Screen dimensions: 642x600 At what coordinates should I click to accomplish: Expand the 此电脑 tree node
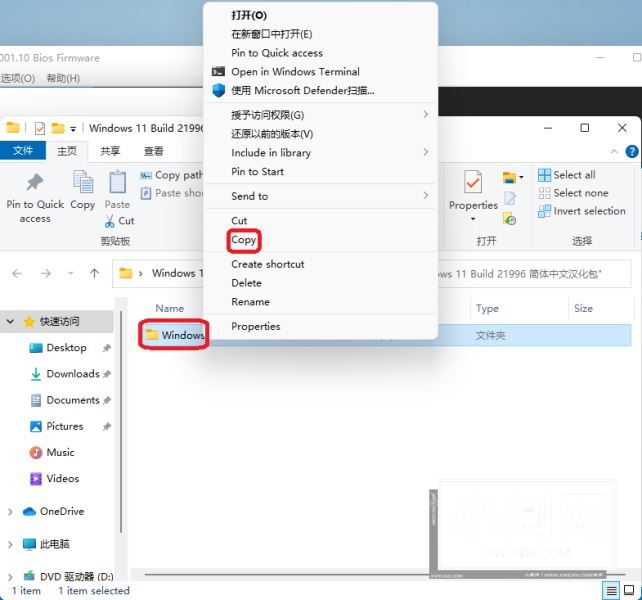[x=10, y=544]
